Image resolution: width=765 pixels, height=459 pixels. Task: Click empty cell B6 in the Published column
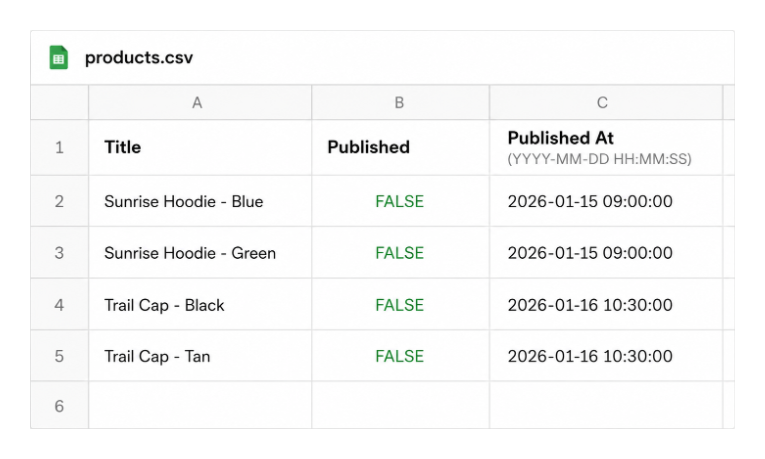[401, 405]
